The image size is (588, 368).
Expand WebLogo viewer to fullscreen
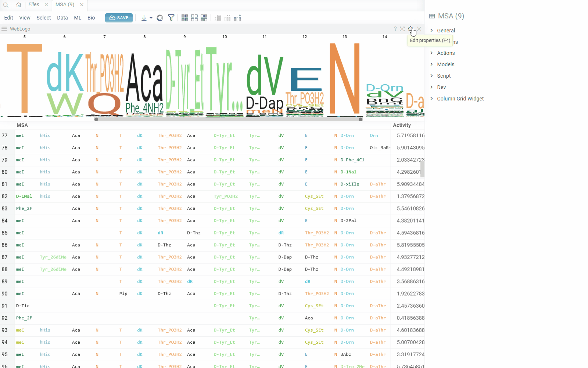[x=402, y=29]
